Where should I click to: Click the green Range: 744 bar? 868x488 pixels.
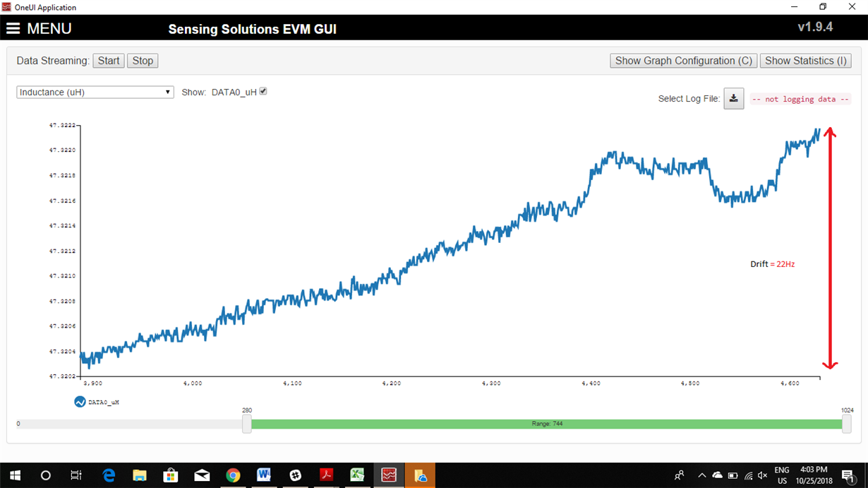click(x=547, y=424)
